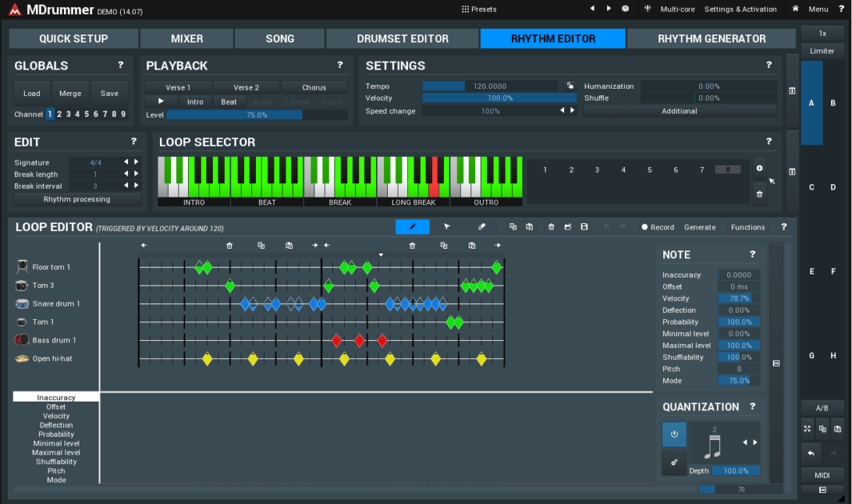Screen dimensions: 852x504
Task: Open the Presets menu
Action: (478, 10)
